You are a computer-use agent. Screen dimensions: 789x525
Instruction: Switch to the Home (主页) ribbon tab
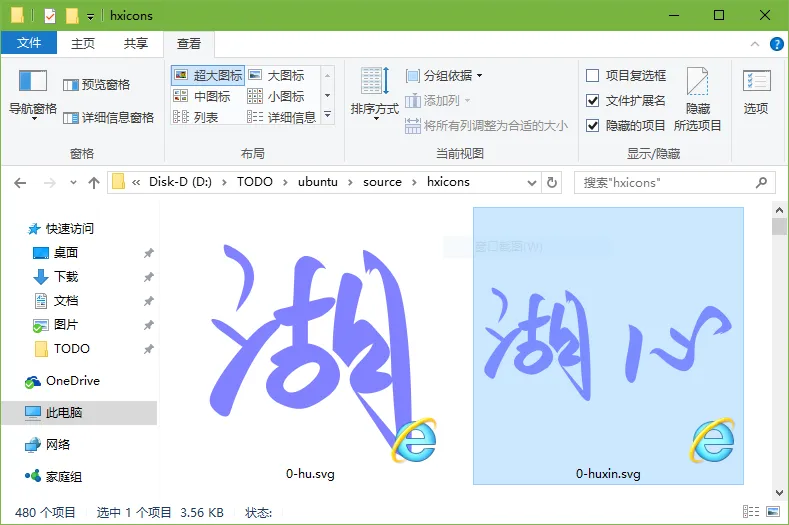tap(83, 43)
